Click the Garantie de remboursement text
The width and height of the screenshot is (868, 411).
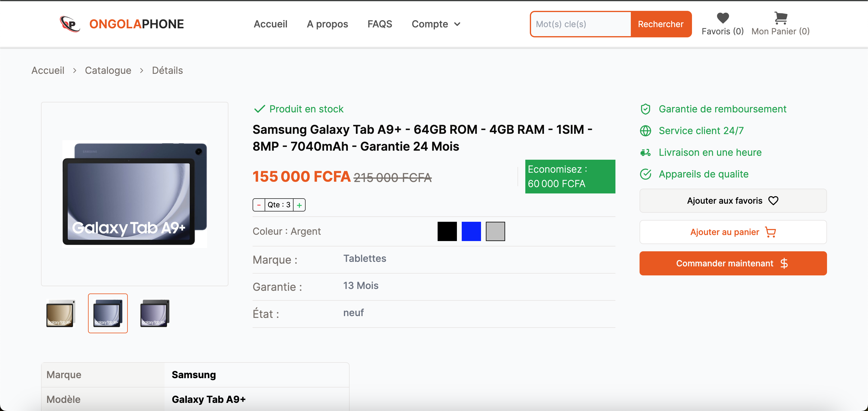click(722, 109)
